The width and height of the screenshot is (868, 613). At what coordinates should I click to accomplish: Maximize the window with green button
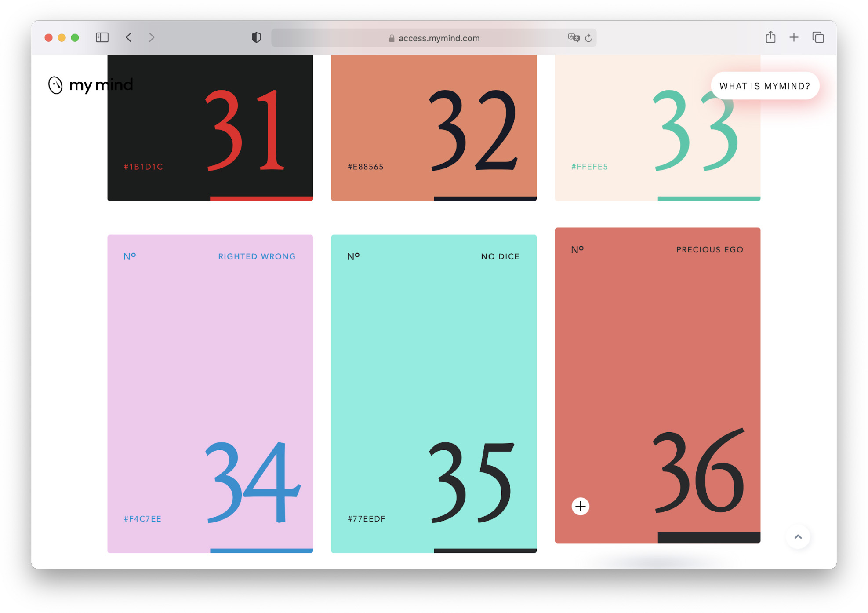[x=75, y=38]
